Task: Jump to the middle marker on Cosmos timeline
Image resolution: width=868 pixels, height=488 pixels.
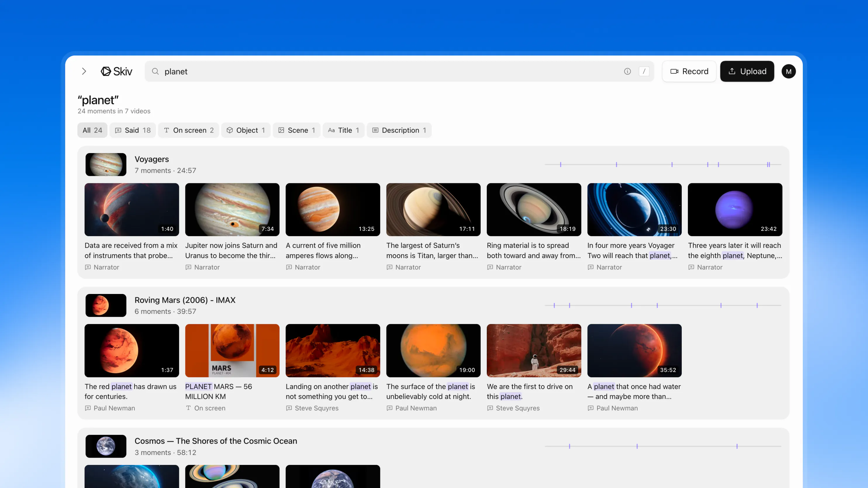Action: [x=637, y=447]
